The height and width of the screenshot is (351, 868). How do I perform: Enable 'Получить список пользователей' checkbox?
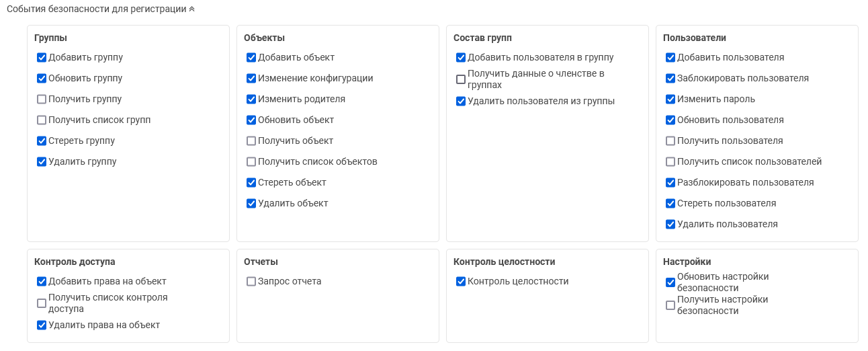670,162
